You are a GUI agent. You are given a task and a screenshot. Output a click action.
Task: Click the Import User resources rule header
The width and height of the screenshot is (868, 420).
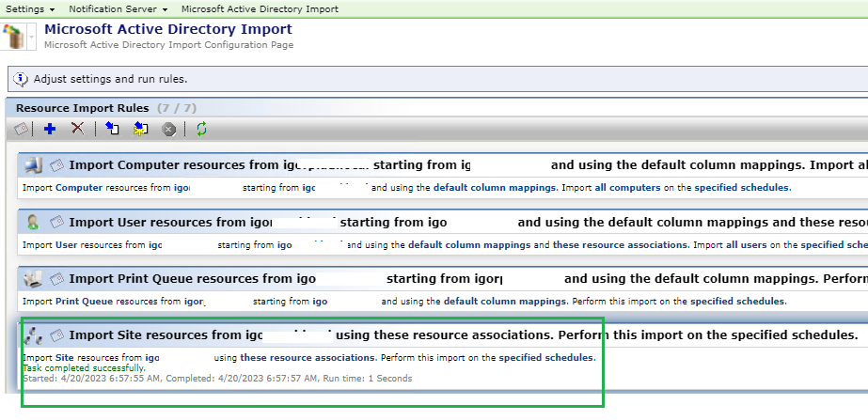(443, 223)
